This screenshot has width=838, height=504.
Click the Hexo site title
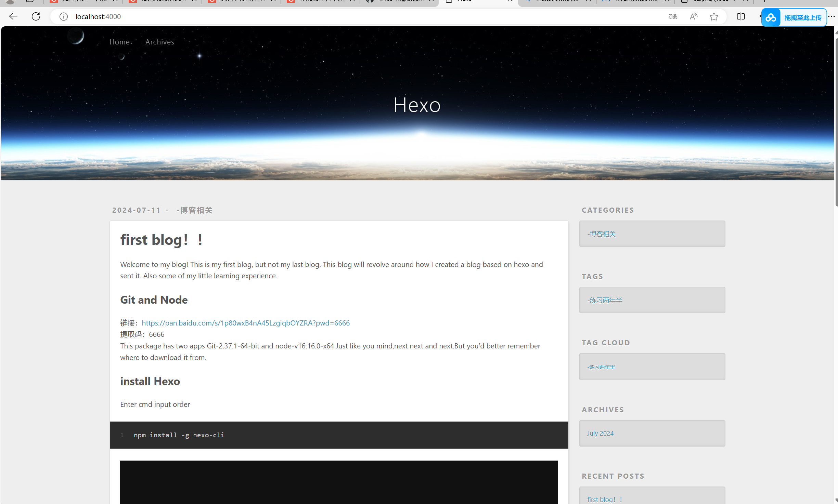(417, 105)
